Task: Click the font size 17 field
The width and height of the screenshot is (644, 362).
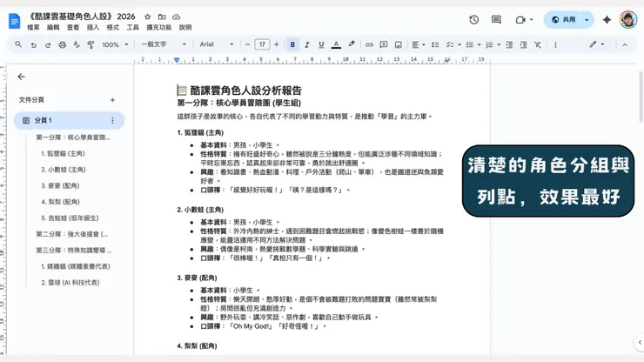Action: coord(262,44)
